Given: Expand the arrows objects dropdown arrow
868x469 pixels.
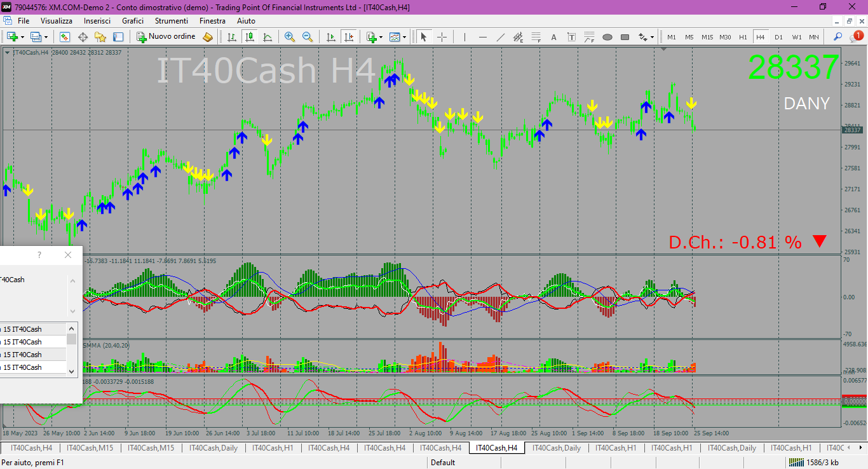Looking at the screenshot, I should 652,37.
